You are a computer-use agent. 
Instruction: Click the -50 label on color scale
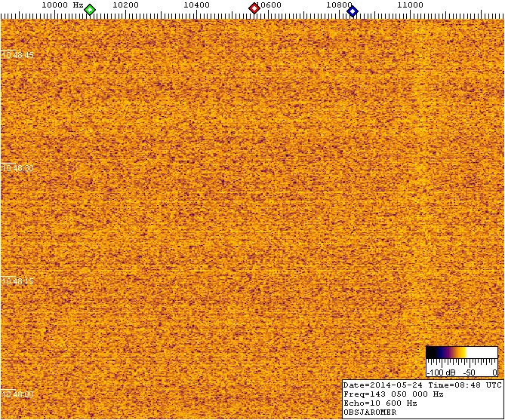pyautogui.click(x=469, y=372)
